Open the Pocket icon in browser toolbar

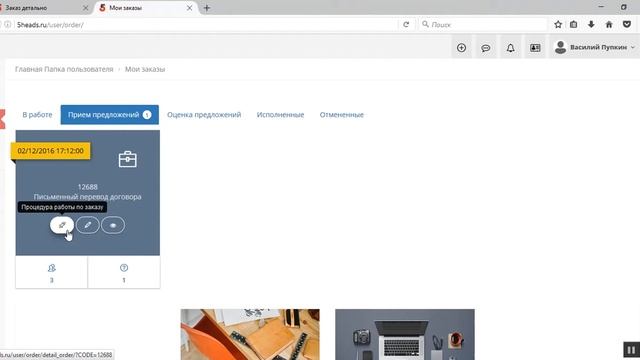[x=627, y=24]
